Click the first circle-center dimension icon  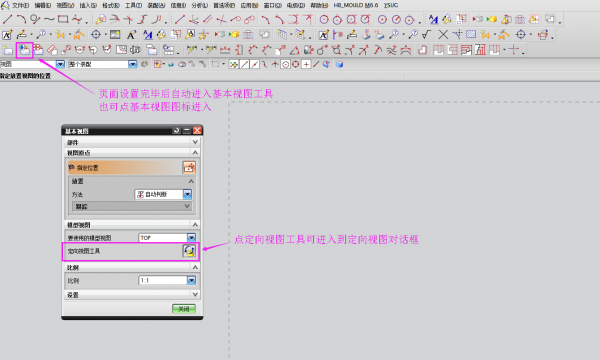point(324,19)
